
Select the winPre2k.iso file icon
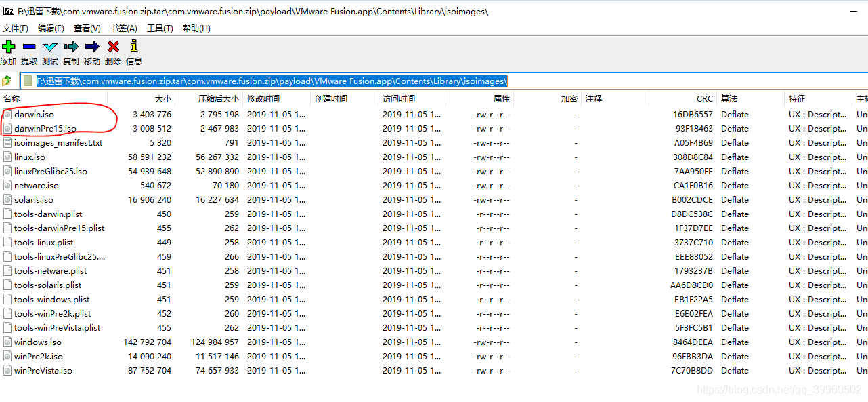point(7,356)
